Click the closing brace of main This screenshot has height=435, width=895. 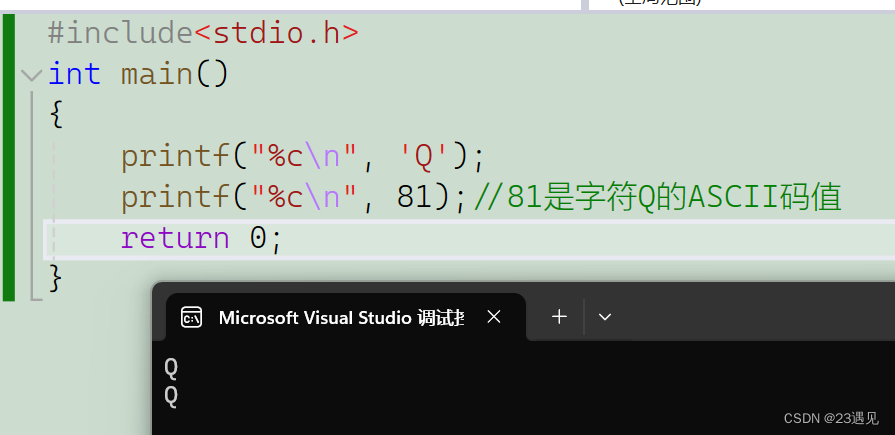pos(55,279)
